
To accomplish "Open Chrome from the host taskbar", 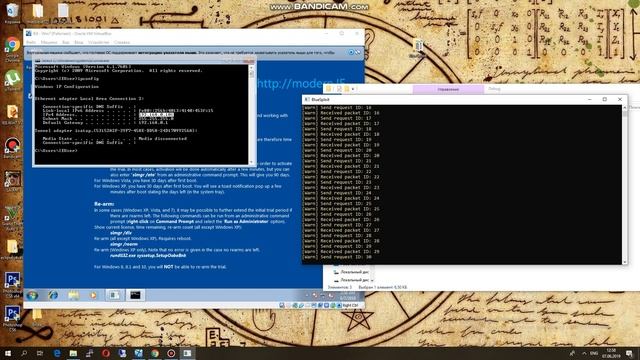I will tap(155, 353).
